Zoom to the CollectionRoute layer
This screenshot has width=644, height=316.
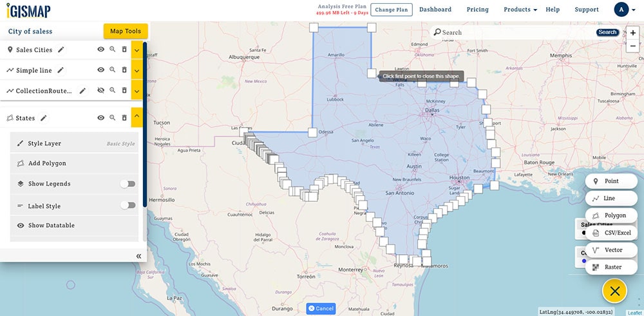coord(113,90)
